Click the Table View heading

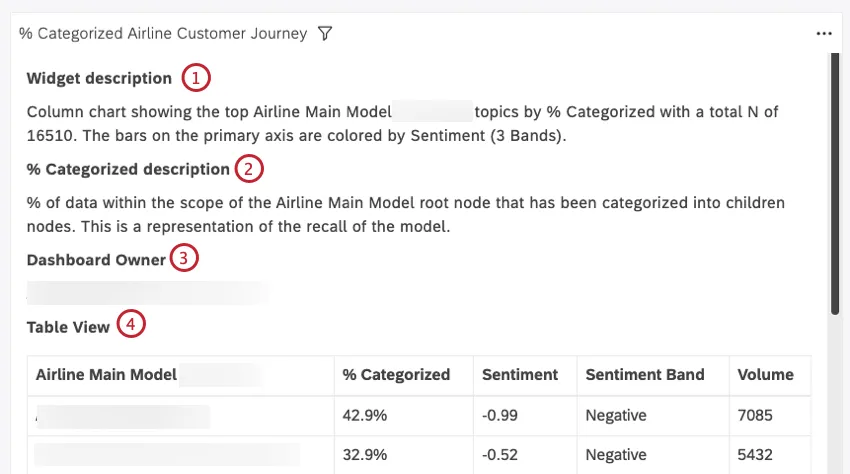pyautogui.click(x=68, y=326)
